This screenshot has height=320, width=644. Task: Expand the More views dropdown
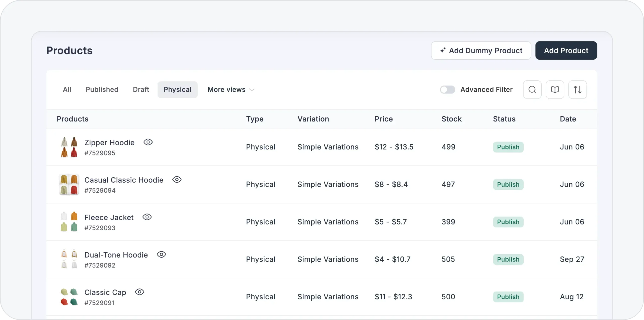(226, 90)
